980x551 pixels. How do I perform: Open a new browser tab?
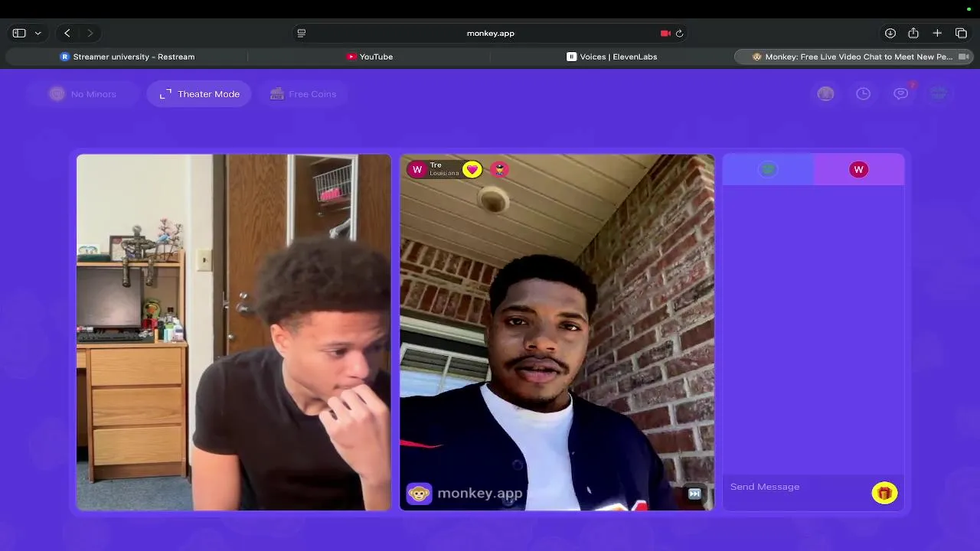937,33
